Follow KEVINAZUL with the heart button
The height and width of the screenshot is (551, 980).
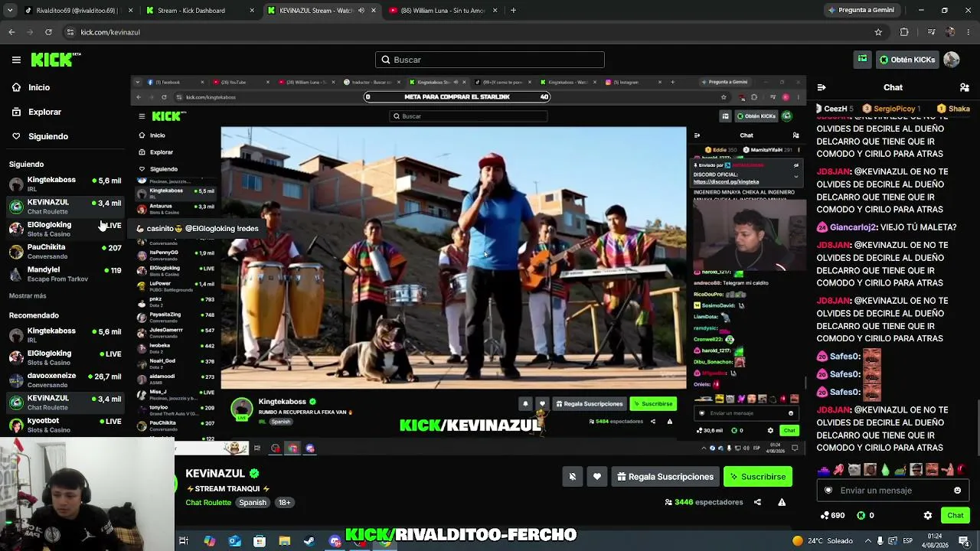(597, 477)
